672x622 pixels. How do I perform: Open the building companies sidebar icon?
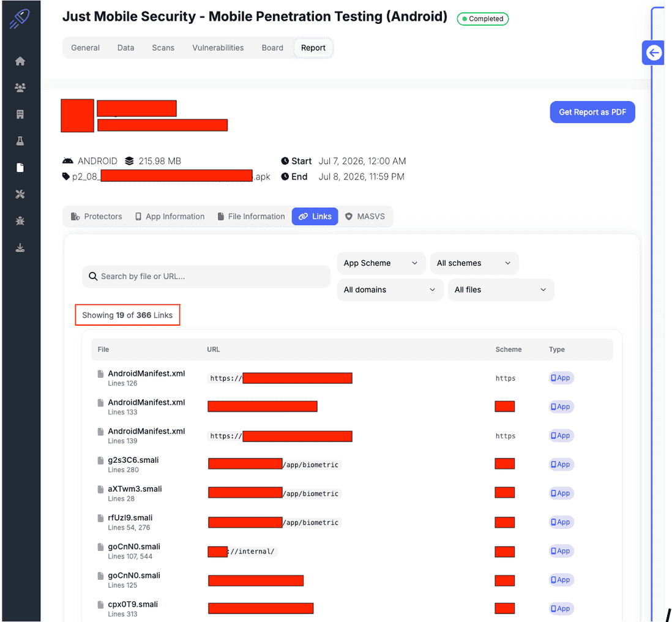[x=20, y=114]
